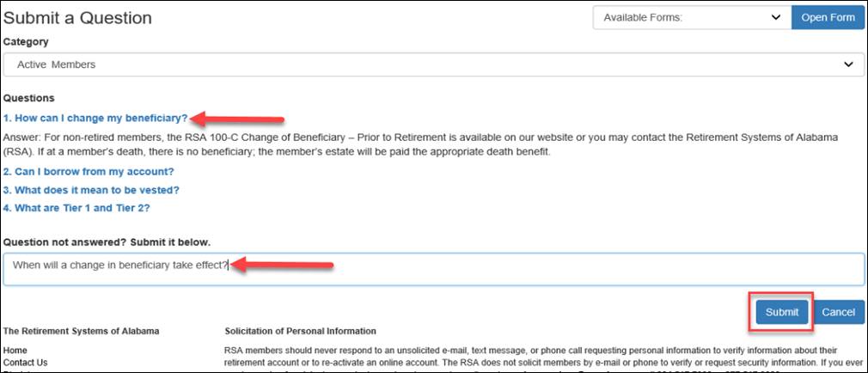Click the 'Question not answered? Submit it below.' label
Viewport: 868px width, 373px height.
coord(107,242)
